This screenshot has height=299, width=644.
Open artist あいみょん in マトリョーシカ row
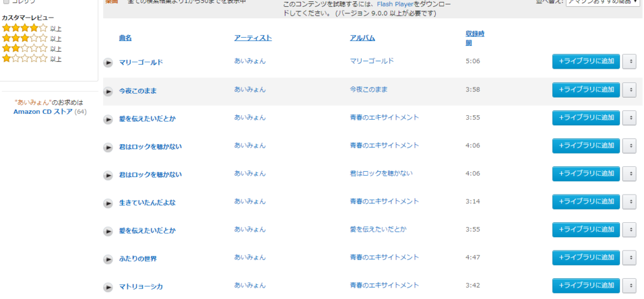click(250, 285)
